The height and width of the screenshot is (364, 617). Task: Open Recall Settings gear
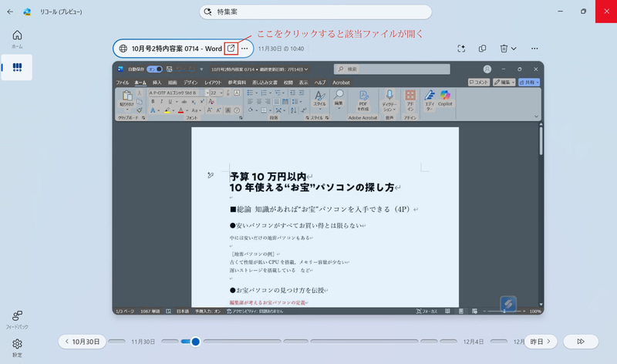pyautogui.click(x=17, y=348)
